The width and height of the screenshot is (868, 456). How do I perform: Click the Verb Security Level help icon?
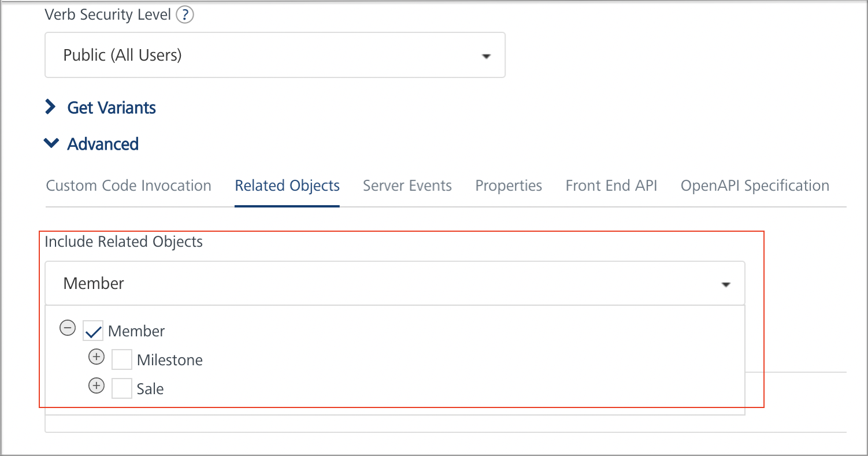point(185,15)
